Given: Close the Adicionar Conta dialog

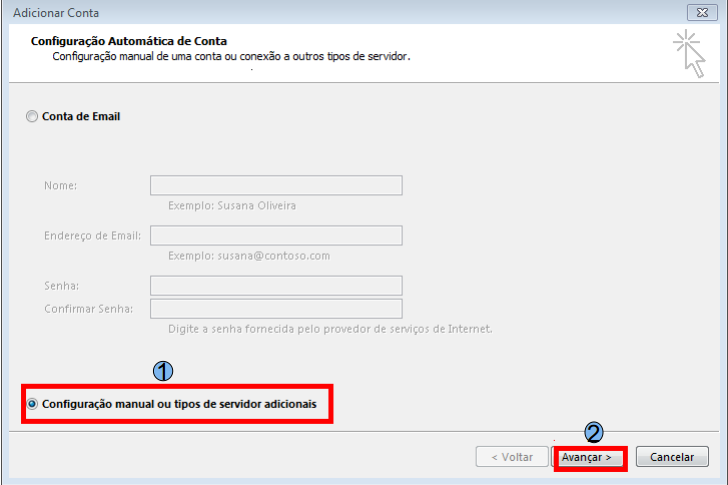Looking at the screenshot, I should 705,11.
